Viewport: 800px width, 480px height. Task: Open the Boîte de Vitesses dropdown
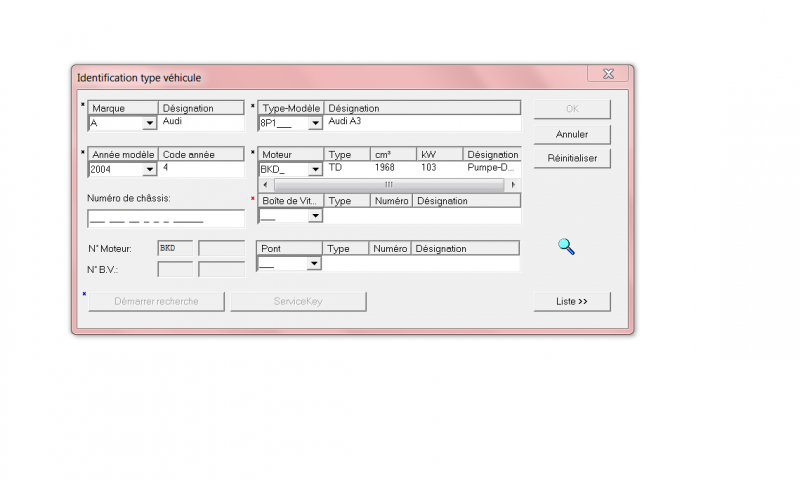314,216
